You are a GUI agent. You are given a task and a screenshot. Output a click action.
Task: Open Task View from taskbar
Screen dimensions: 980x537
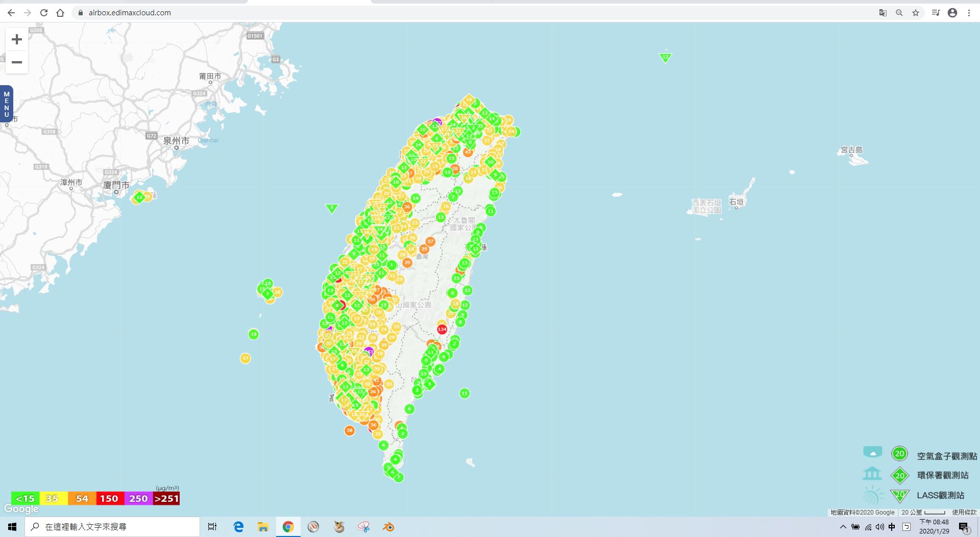point(212,527)
